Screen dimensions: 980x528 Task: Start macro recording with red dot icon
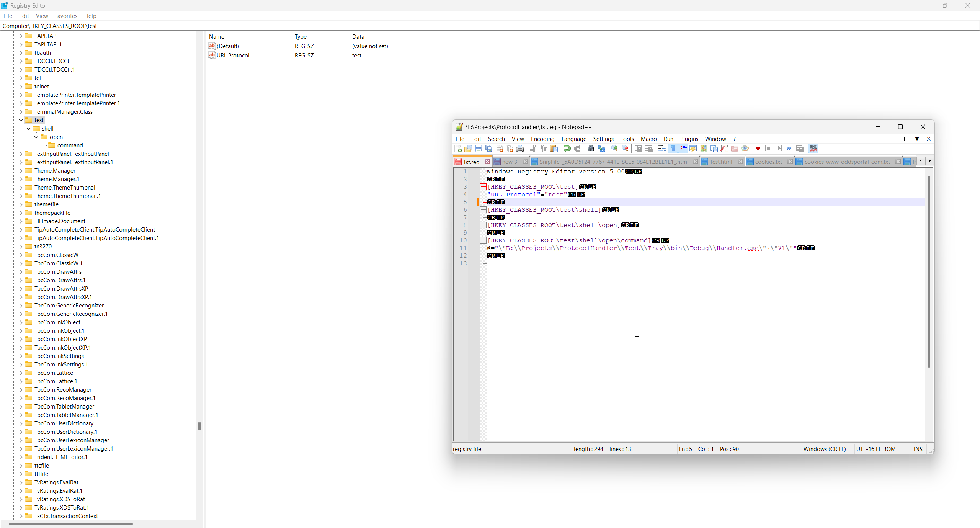(x=758, y=149)
